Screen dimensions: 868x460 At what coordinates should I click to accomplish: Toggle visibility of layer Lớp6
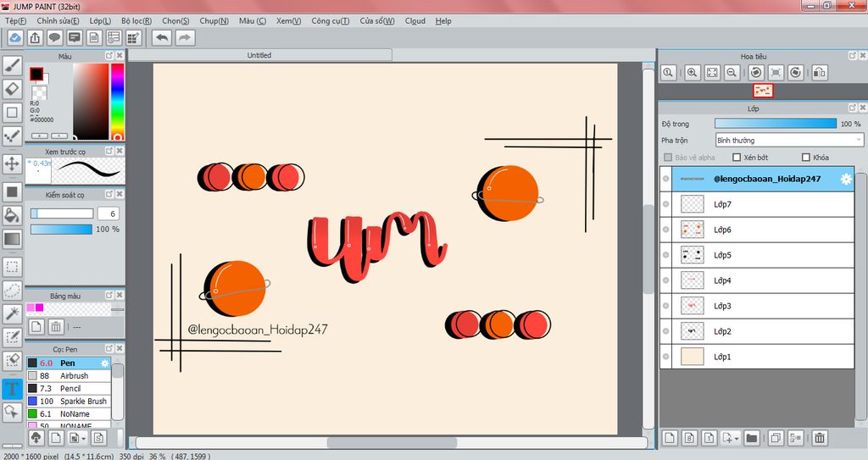pos(666,230)
